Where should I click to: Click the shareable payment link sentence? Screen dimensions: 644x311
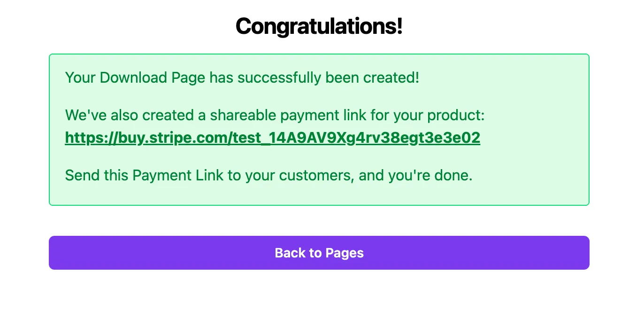[275, 115]
